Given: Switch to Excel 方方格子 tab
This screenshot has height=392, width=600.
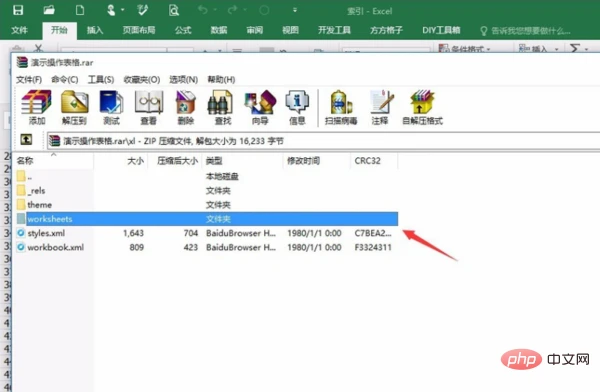Looking at the screenshot, I should click(386, 30).
